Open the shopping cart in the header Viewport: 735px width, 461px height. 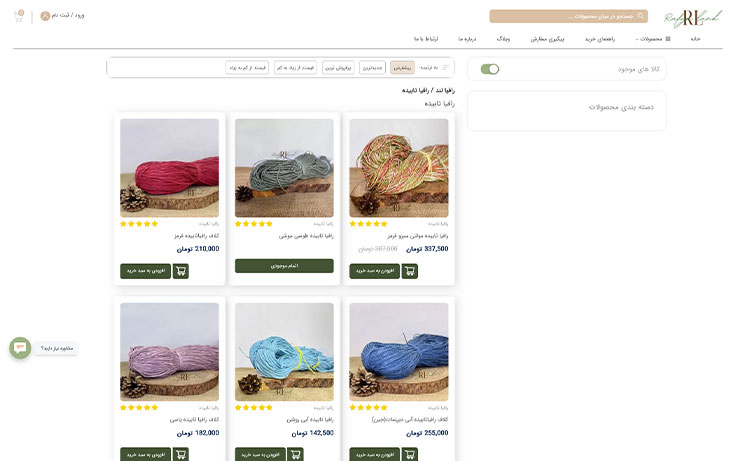(x=20, y=16)
